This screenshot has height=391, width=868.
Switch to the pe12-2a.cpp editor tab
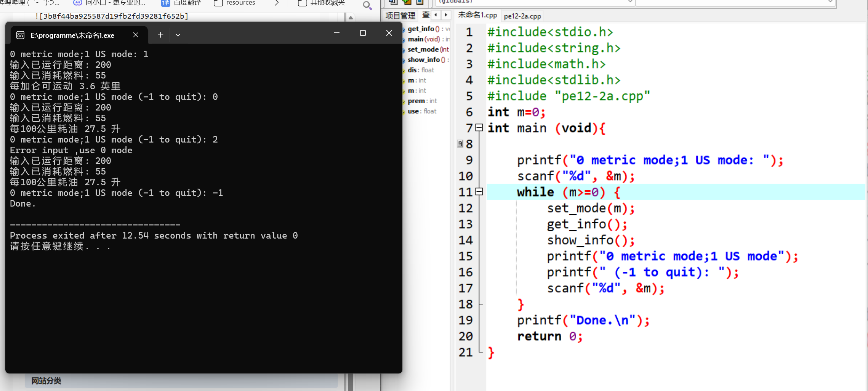point(522,16)
